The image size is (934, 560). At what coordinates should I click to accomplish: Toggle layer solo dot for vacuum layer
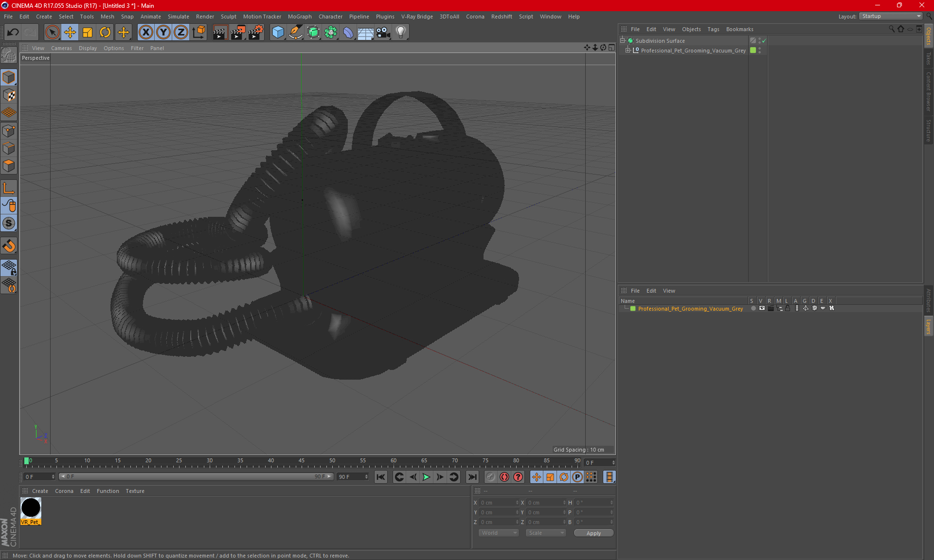(x=754, y=308)
